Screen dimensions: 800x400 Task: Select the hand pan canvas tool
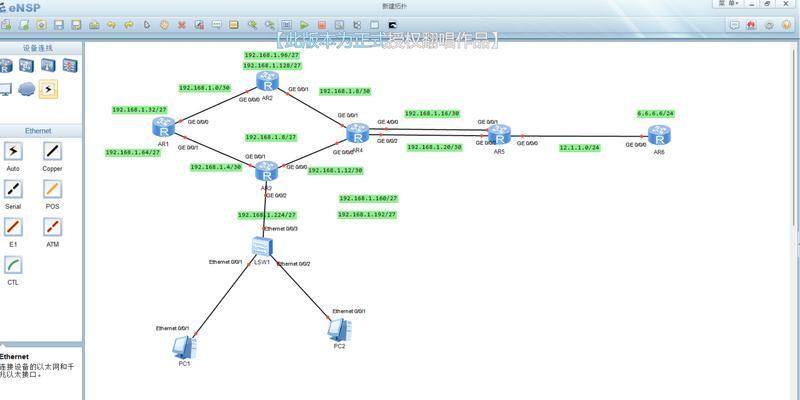[164, 24]
